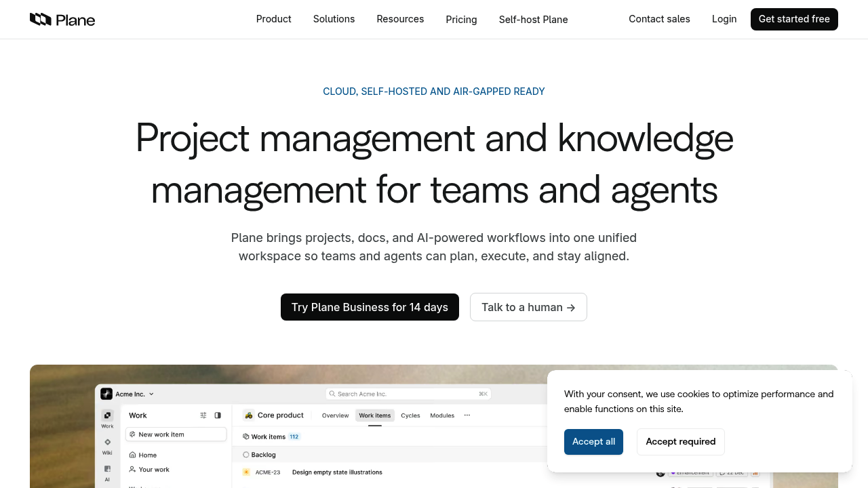Click the Search Acme Inc. field

point(408,394)
